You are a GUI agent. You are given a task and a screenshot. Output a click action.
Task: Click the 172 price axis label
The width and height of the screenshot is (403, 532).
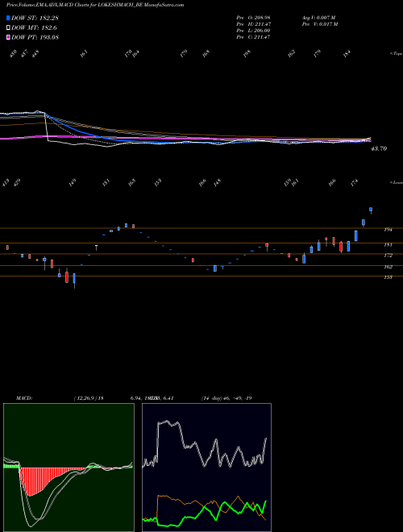pos(388,256)
